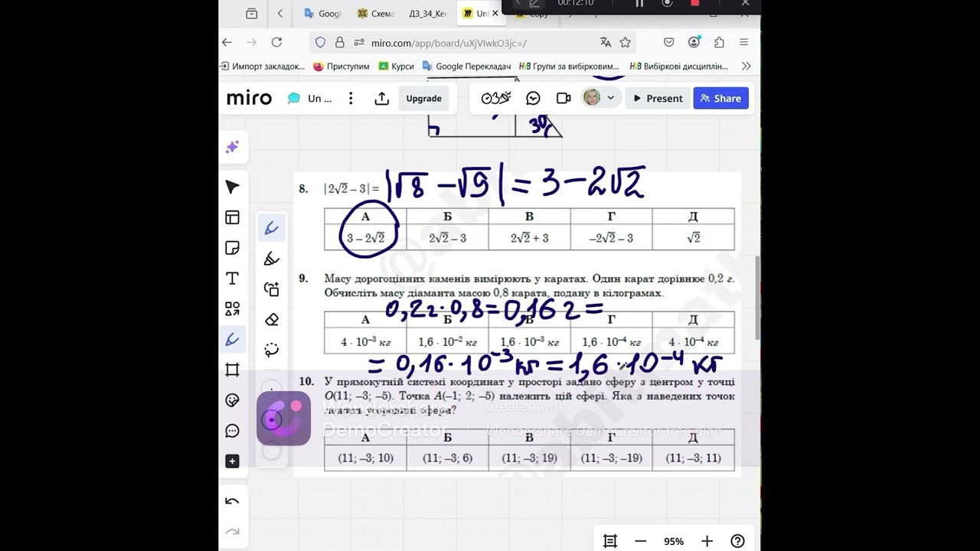The height and width of the screenshot is (551, 980).
Task: Show more bookmarks chevron
Action: coord(746,67)
